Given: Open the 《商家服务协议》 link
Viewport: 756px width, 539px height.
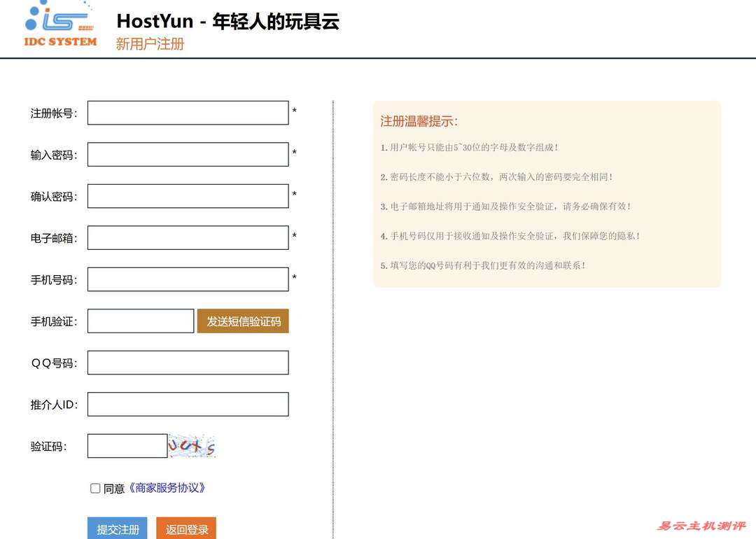Looking at the screenshot, I should tap(167, 489).
